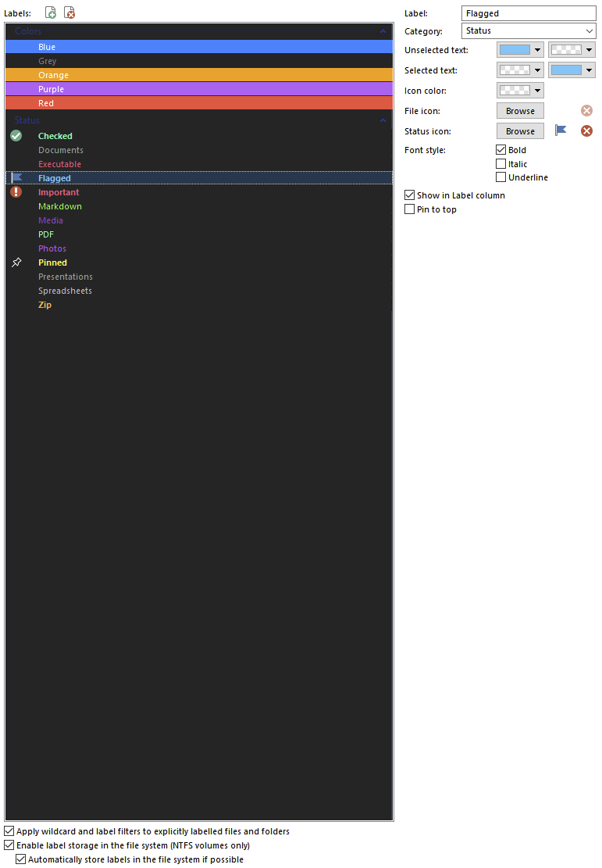The width and height of the screenshot is (602, 868).
Task: Collapse the Status group chevron
Action: tap(383, 120)
